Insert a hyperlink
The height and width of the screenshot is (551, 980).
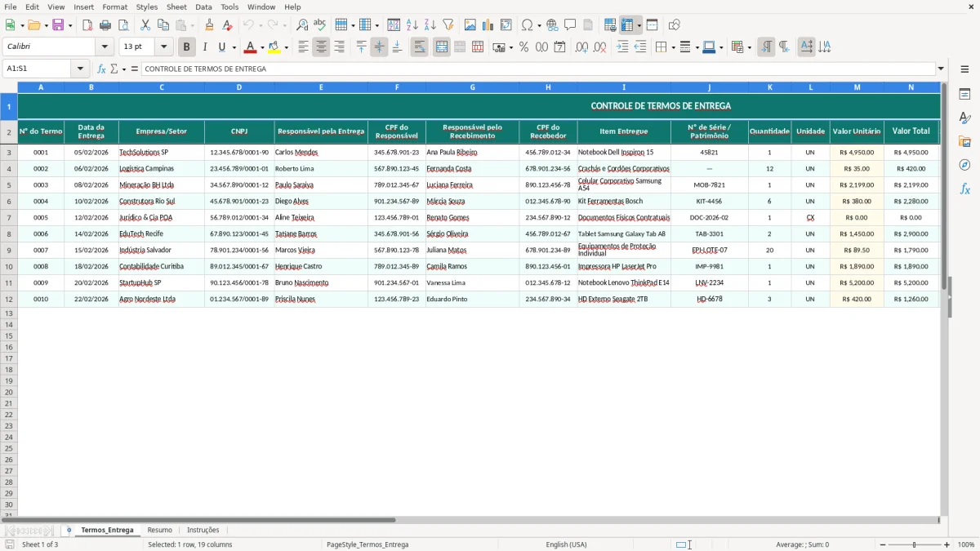click(552, 25)
